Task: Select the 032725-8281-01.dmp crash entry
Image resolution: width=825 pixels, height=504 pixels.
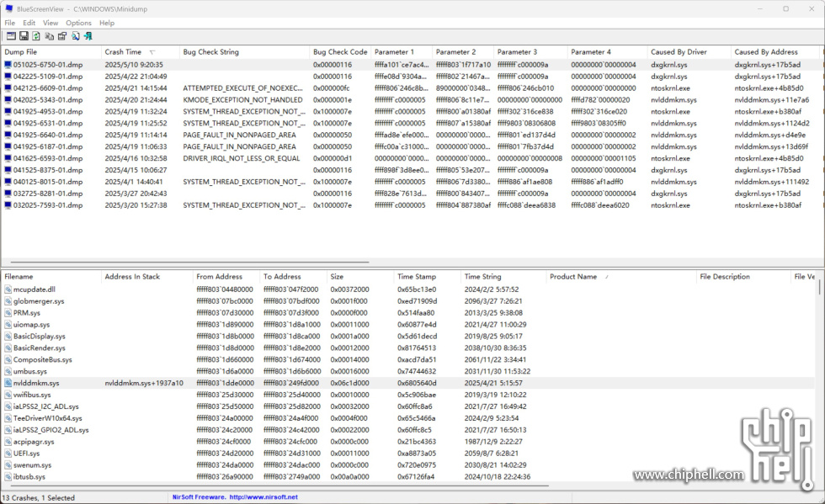Action: point(48,194)
